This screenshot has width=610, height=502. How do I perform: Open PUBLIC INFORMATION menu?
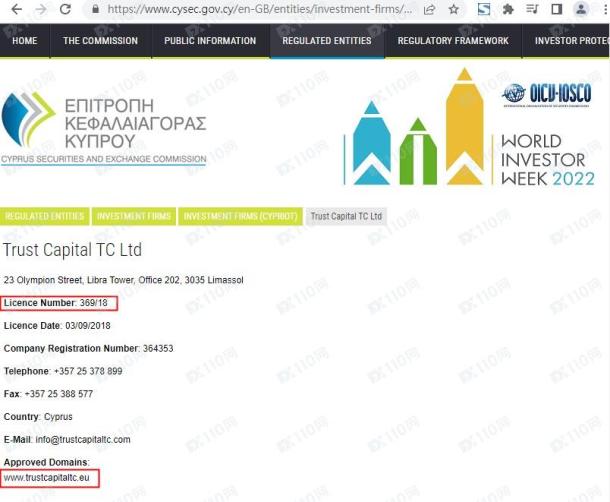click(x=210, y=41)
